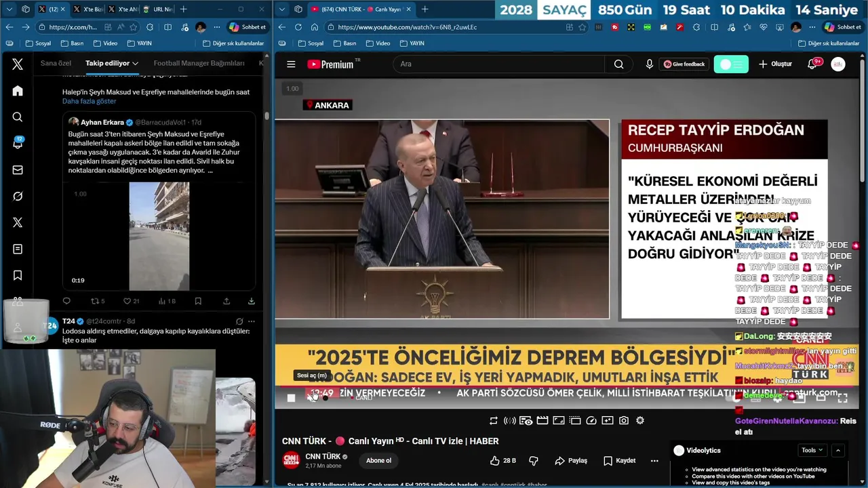This screenshot has height=488, width=868.
Task: Open X Home from the sidebar
Action: click(18, 91)
